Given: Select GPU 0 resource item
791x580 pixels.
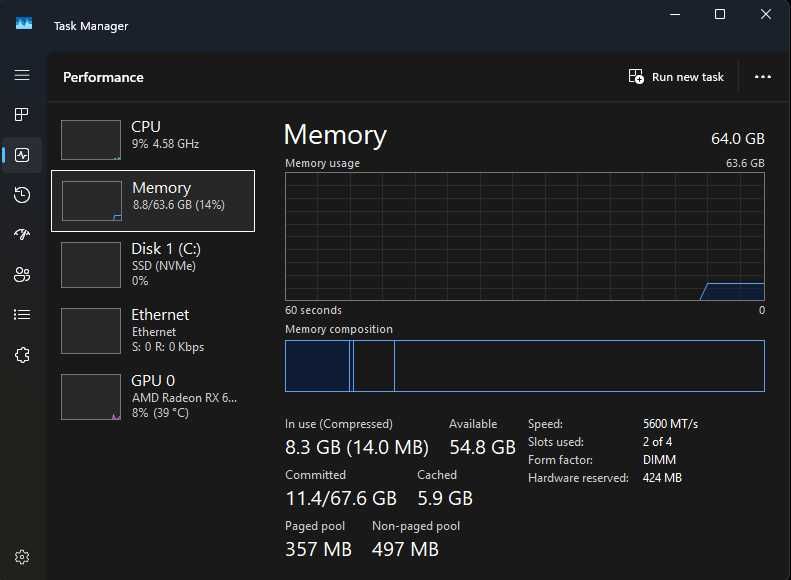Looking at the screenshot, I should point(153,396).
